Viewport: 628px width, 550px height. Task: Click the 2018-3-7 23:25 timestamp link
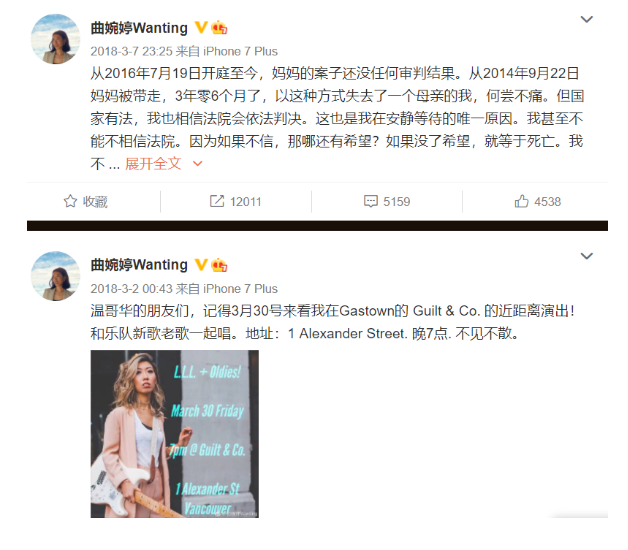point(131,51)
